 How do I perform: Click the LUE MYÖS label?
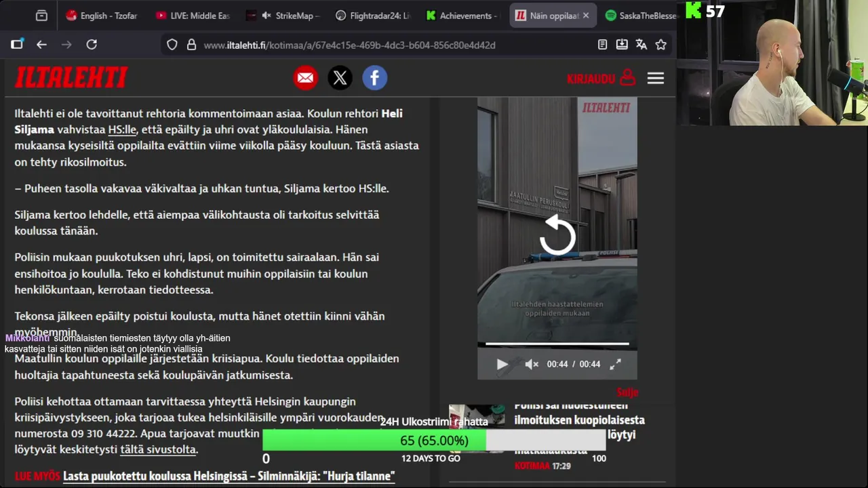pyautogui.click(x=37, y=476)
